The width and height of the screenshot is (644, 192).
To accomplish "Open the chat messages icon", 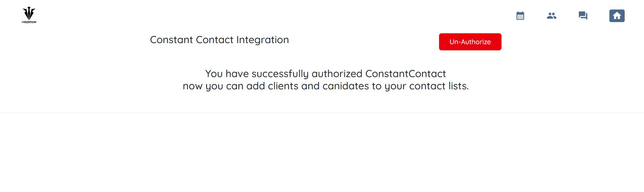I will coord(583,16).
